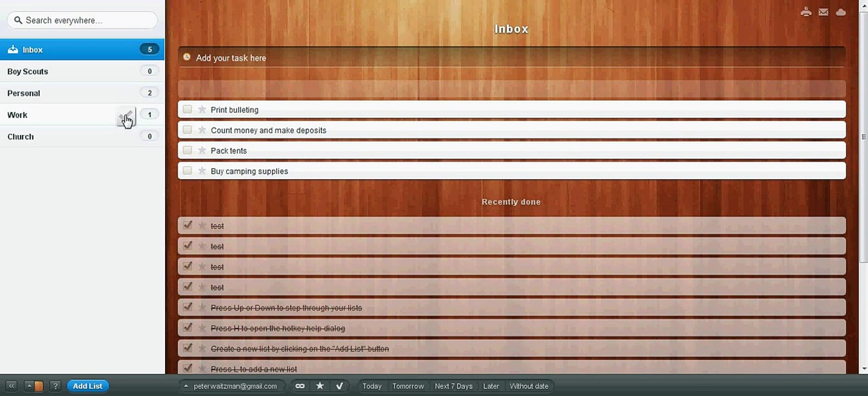
Task: Click done task text Press H hotkey help dialog
Action: [278, 328]
